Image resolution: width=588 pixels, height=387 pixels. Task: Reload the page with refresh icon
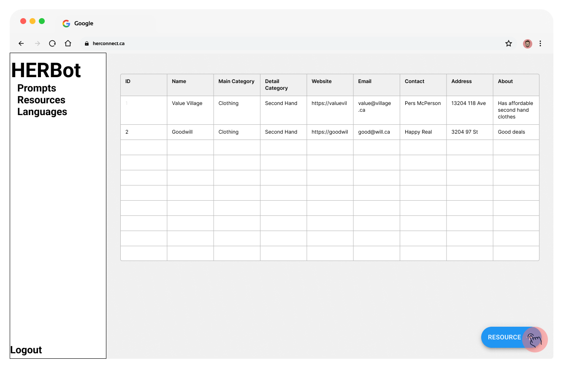[52, 43]
